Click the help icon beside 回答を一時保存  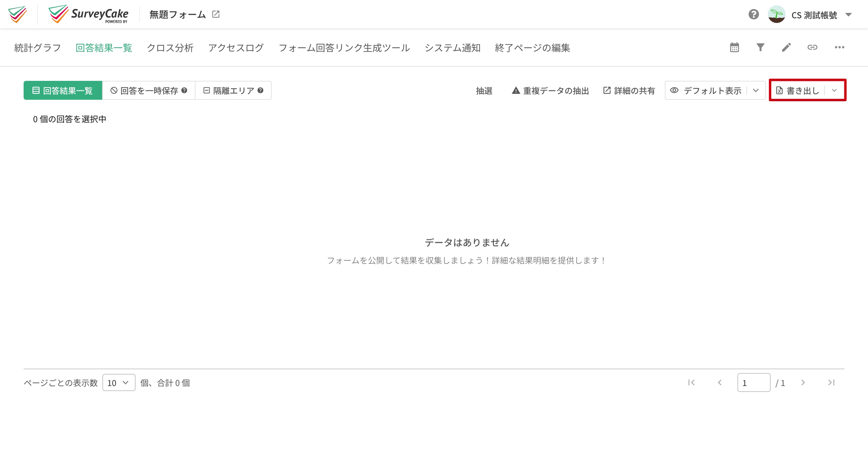click(184, 90)
